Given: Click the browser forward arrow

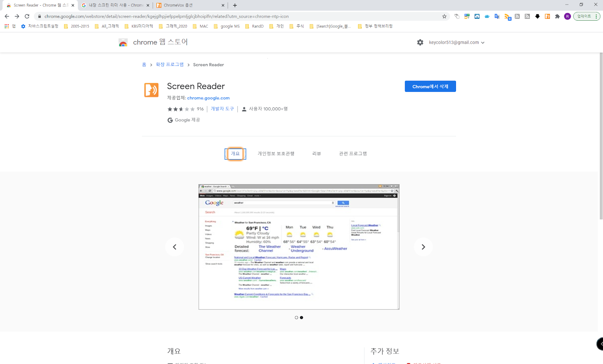Looking at the screenshot, I should click(x=17, y=16).
